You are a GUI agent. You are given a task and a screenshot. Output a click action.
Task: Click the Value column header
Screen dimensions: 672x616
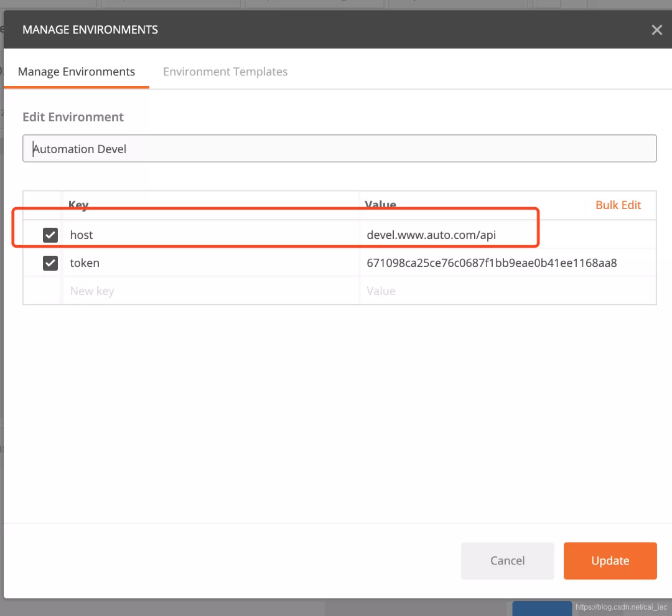pyautogui.click(x=380, y=205)
